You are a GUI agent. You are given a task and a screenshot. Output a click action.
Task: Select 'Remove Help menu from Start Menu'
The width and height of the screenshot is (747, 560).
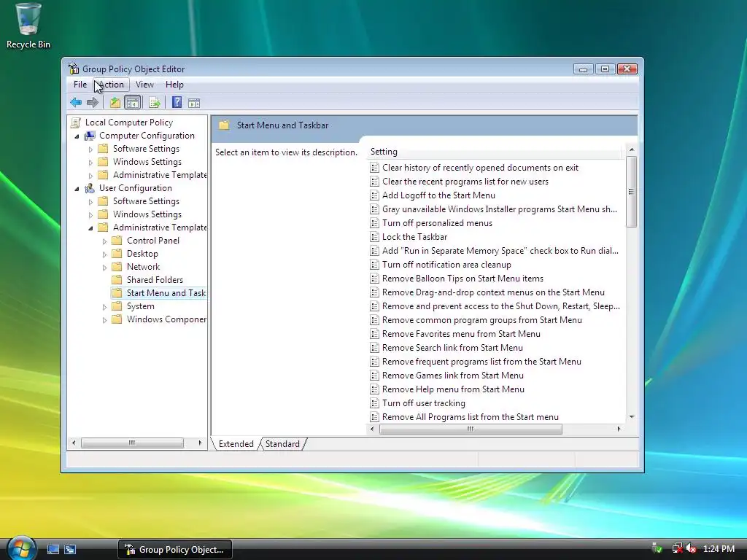[453, 389]
